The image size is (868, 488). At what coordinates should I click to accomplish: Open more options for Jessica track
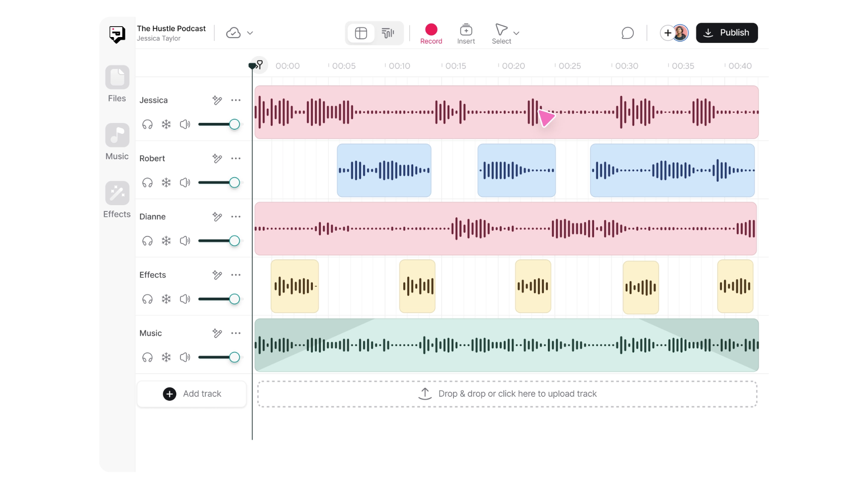point(236,100)
